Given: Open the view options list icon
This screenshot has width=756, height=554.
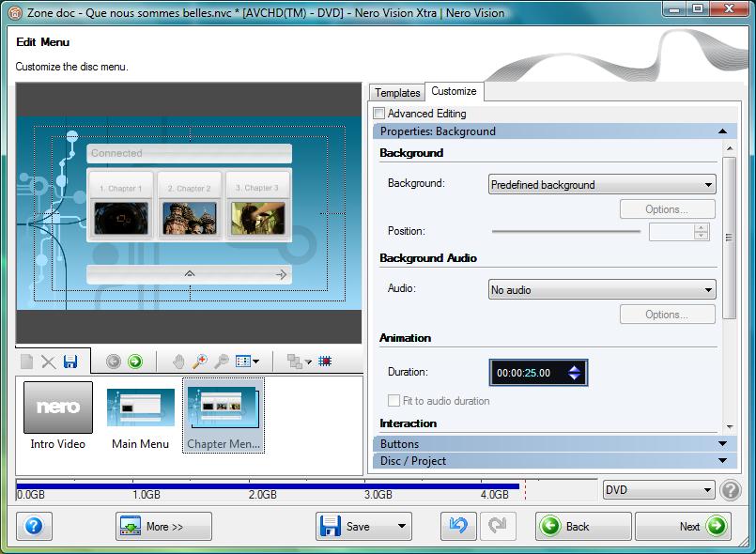Looking at the screenshot, I should (243, 362).
